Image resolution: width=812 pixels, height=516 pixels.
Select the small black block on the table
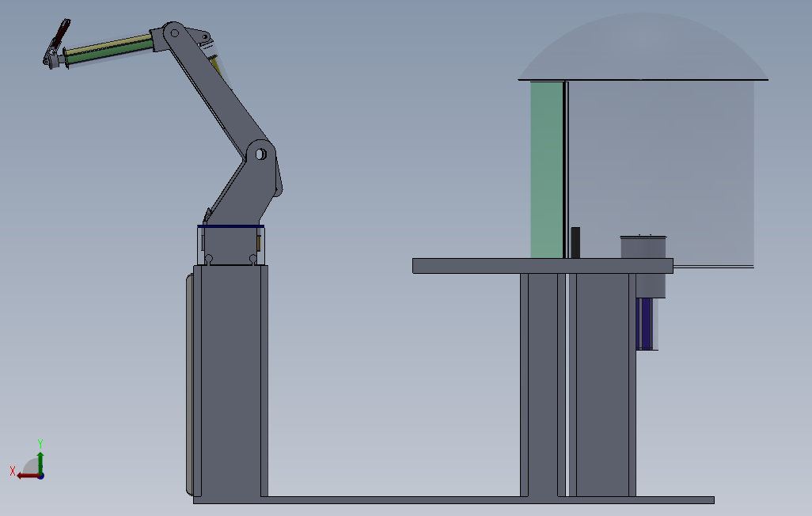[575, 242]
